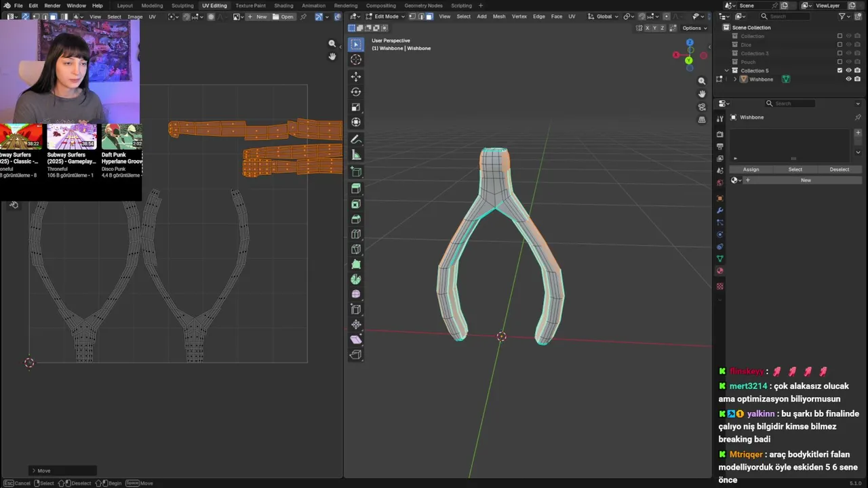Toggle camera view in the 3D viewport
Screen dimensions: 868x488
click(702, 106)
